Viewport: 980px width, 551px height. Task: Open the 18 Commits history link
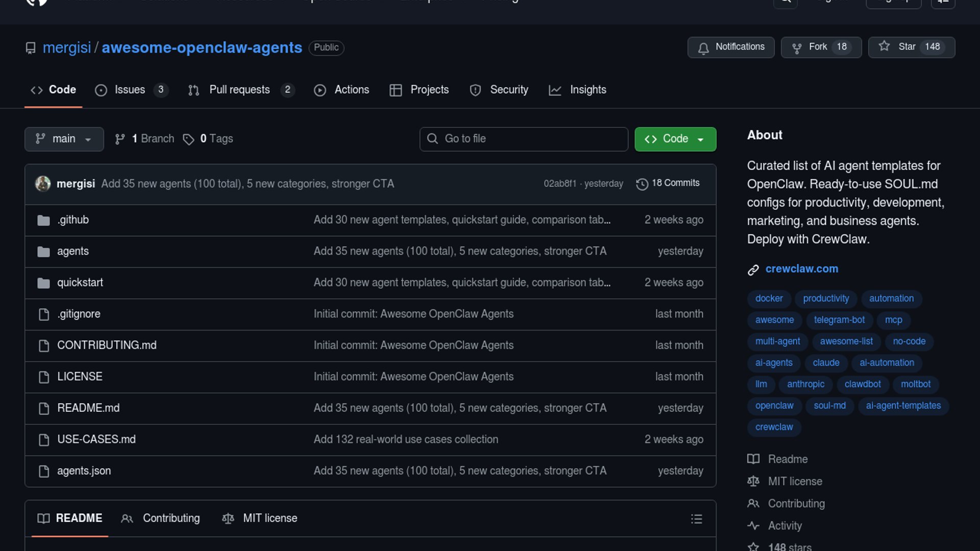668,183
